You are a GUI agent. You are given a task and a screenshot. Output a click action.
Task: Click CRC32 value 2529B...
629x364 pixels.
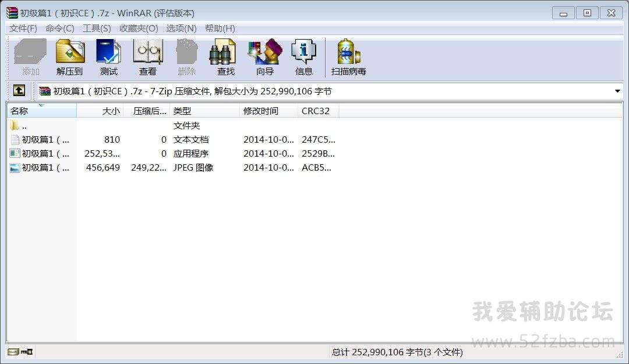coord(318,154)
